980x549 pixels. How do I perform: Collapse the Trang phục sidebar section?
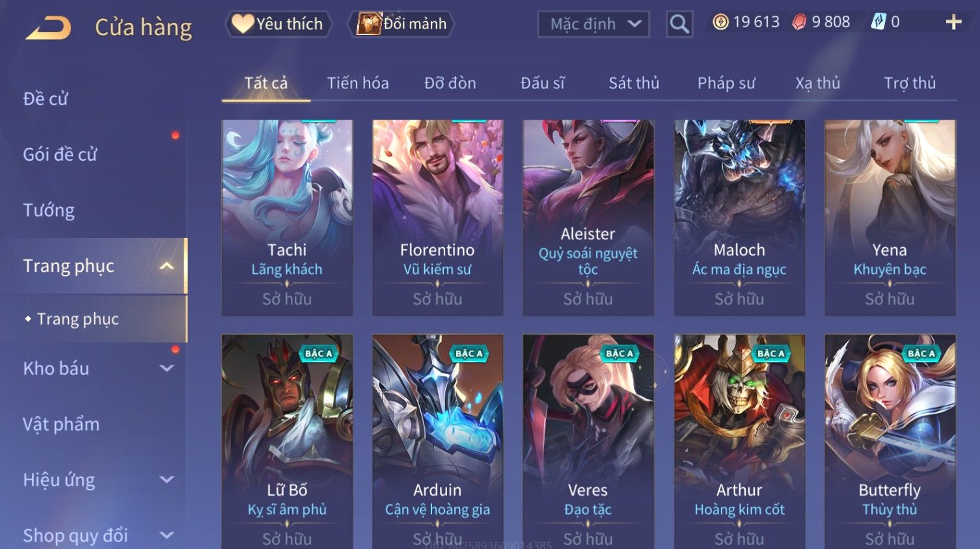click(167, 266)
